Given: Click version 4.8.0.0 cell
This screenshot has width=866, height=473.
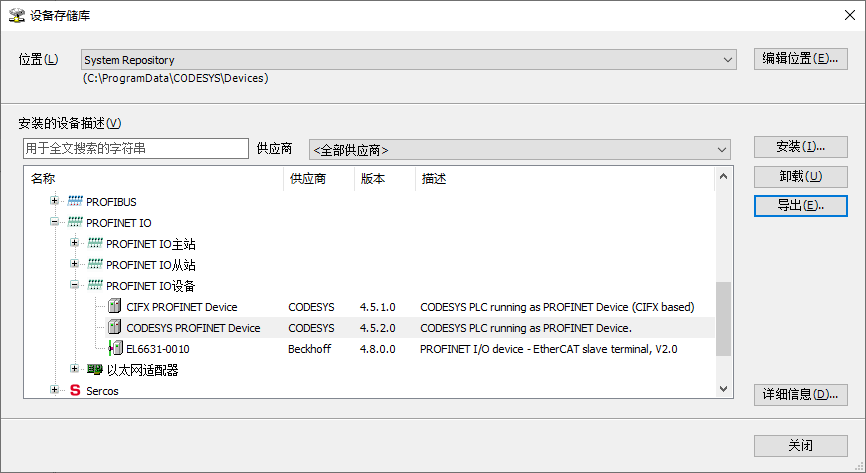Looking at the screenshot, I should point(378,349).
